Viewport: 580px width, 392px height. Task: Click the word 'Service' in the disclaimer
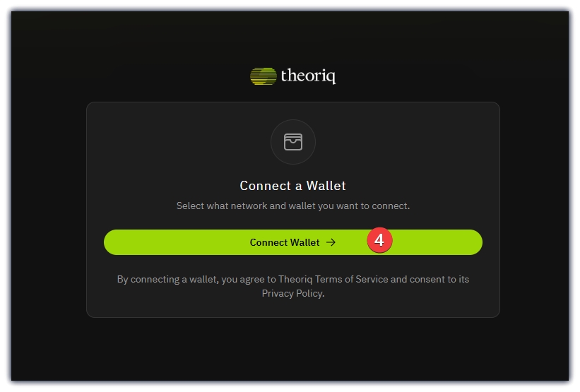click(372, 279)
